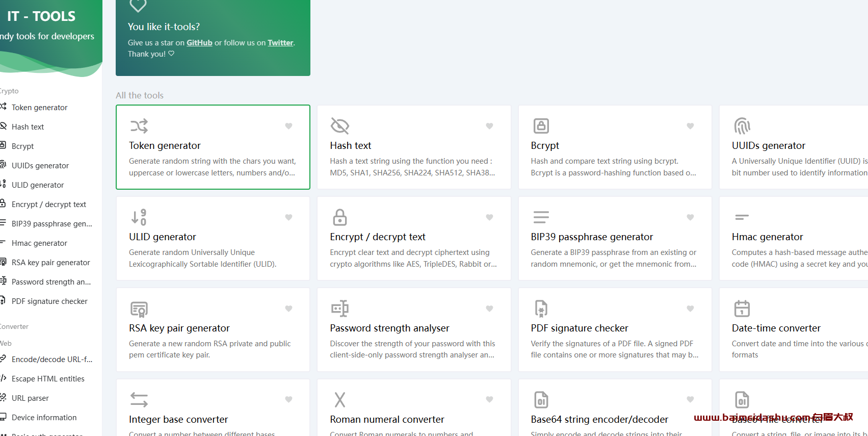This screenshot has width=868, height=436.
Task: Click the Base64 string encoder file icon
Action: coord(541,399)
